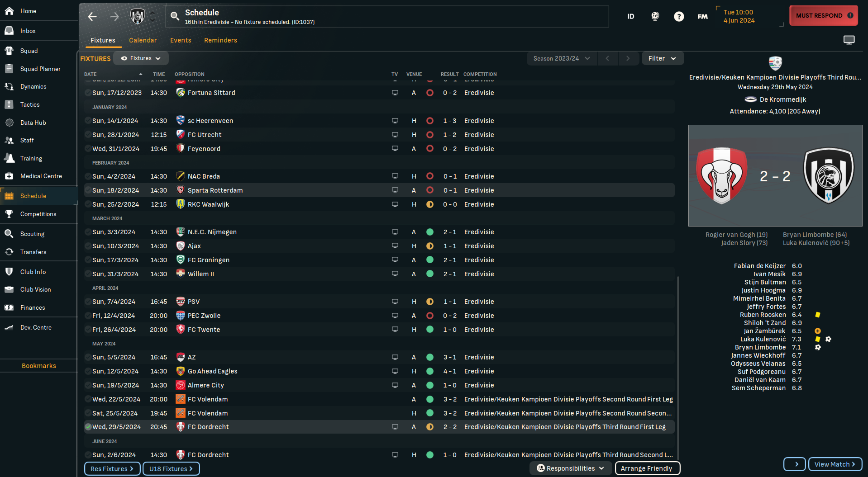This screenshot has height=477, width=868.
Task: Open Res Fixtures
Action: point(112,469)
